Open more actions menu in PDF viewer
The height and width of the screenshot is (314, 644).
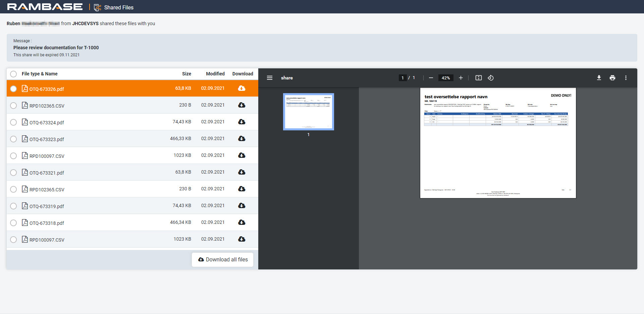[x=626, y=78]
